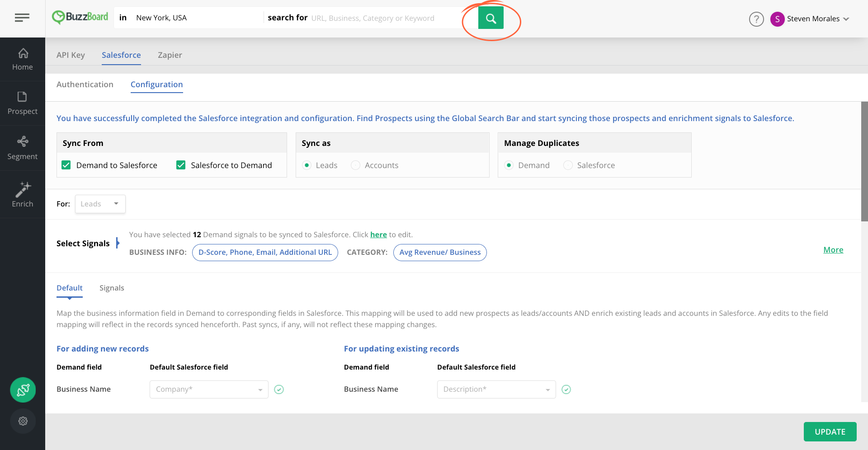Select the Configuration sub-tab
Viewport: 868px width, 450px height.
pos(157,84)
